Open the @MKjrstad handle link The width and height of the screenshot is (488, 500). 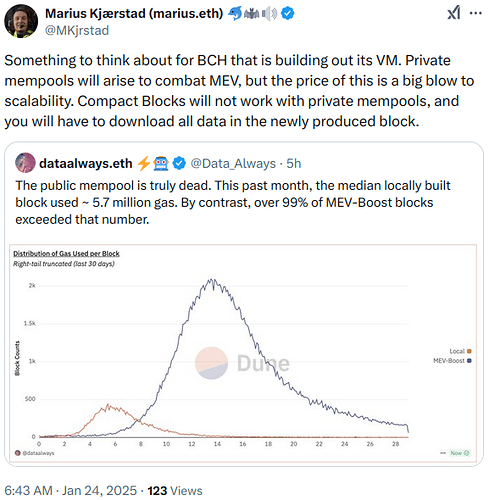[77, 31]
